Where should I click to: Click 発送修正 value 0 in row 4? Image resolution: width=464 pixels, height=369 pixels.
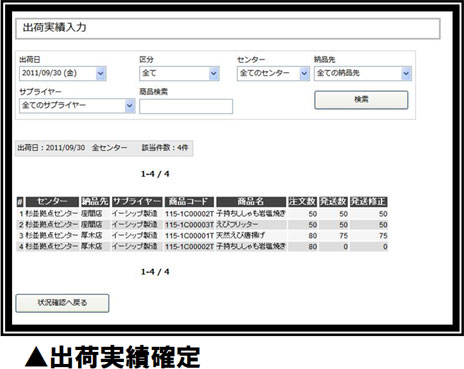click(385, 247)
